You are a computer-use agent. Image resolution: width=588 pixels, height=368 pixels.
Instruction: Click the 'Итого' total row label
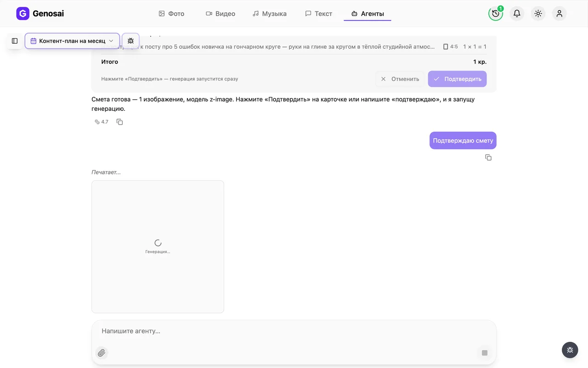[110, 62]
